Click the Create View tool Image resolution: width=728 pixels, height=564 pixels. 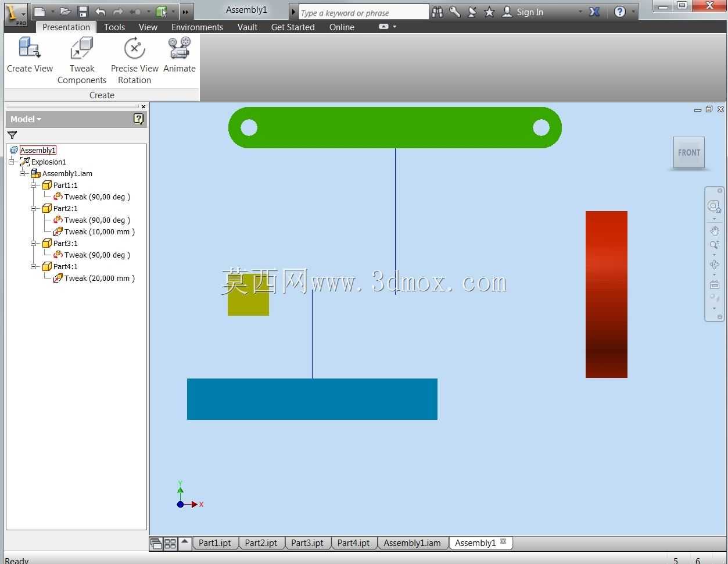30,55
